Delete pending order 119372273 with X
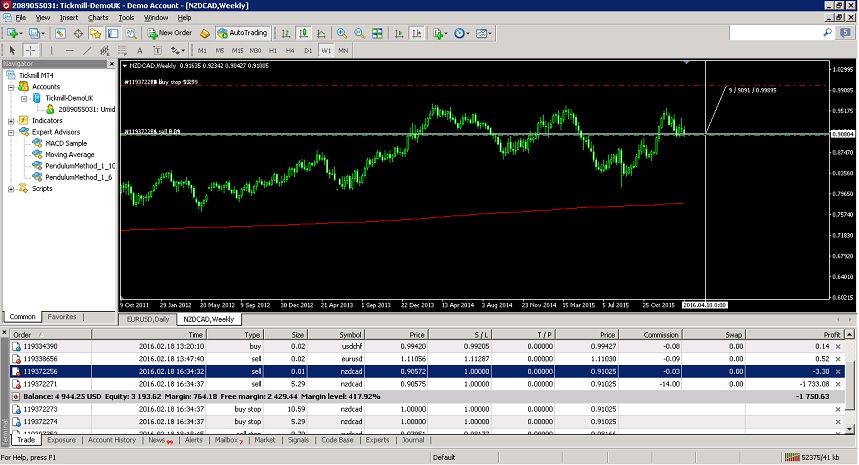The height and width of the screenshot is (465, 859). [838, 410]
